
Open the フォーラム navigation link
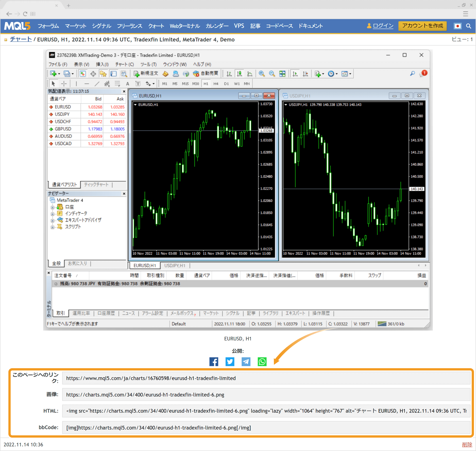point(48,26)
